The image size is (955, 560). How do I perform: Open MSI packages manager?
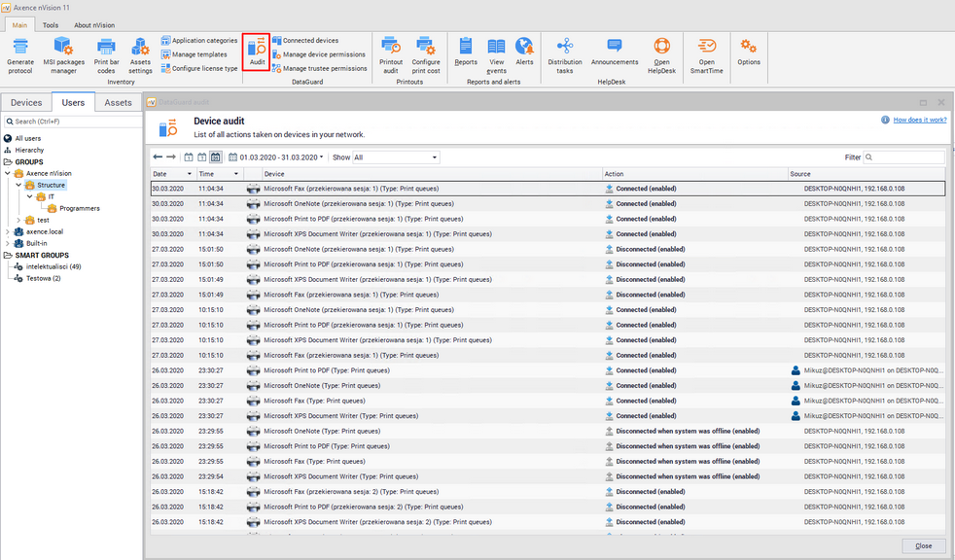point(63,53)
